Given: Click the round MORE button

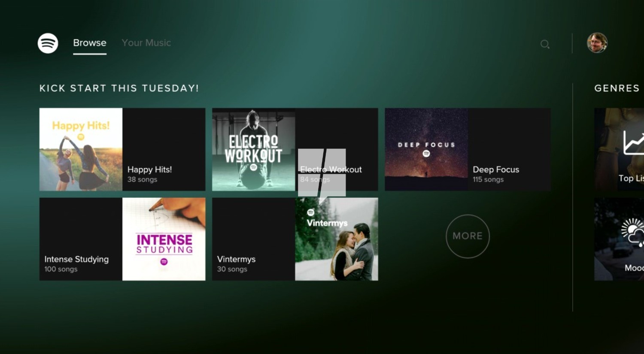Looking at the screenshot, I should 468,236.
